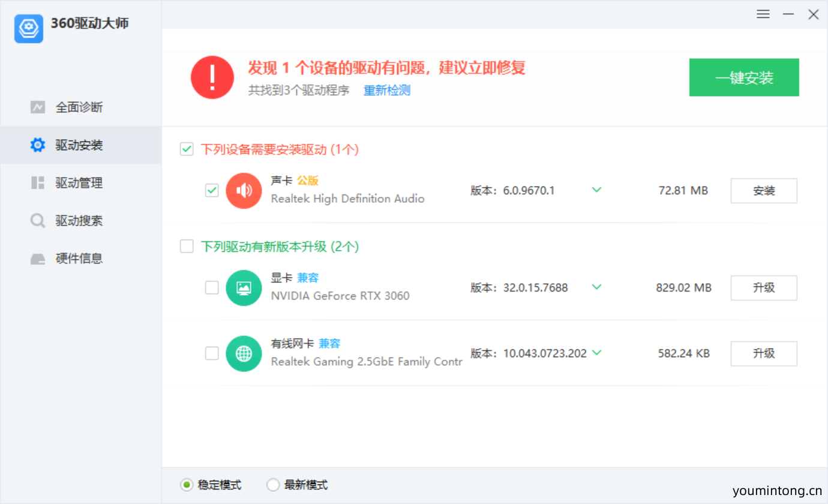Check the NVIDIA GeForce RTX 3060 checkbox
This screenshot has width=828, height=504.
[212, 287]
